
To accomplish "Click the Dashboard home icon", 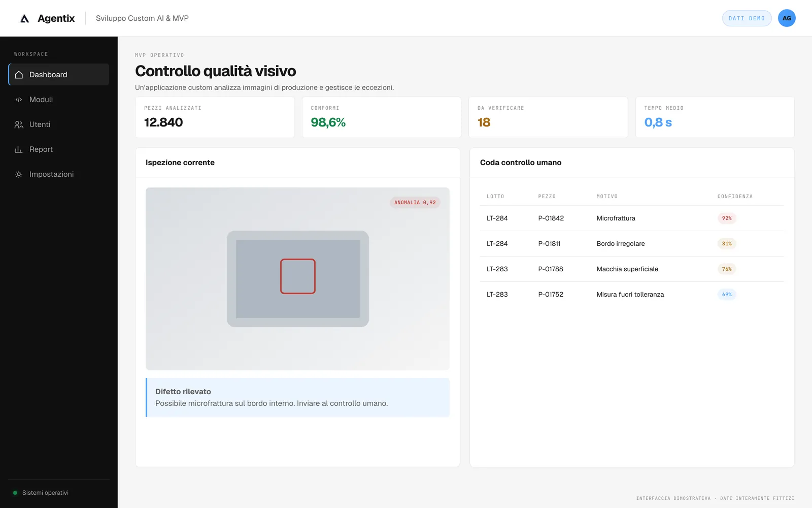I will pos(19,75).
